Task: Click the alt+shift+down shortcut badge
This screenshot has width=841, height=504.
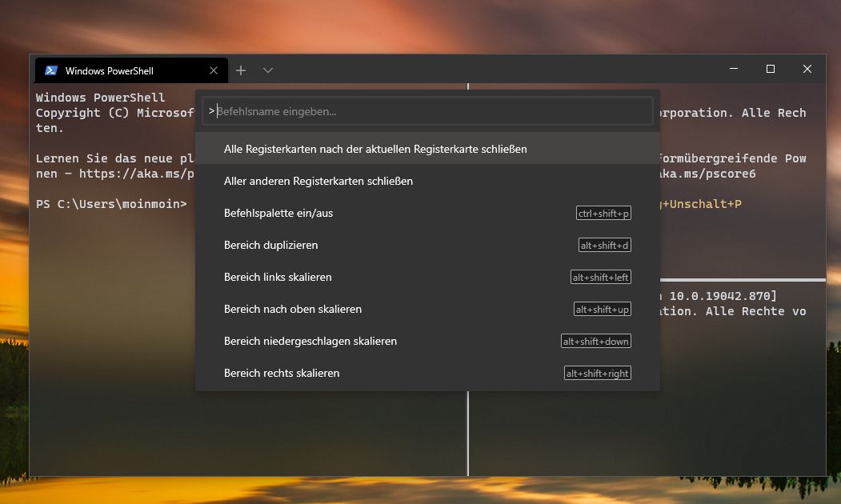Action: 596,341
